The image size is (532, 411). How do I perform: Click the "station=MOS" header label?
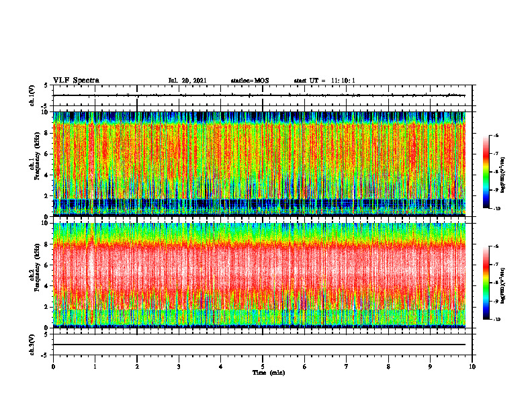tap(250, 81)
